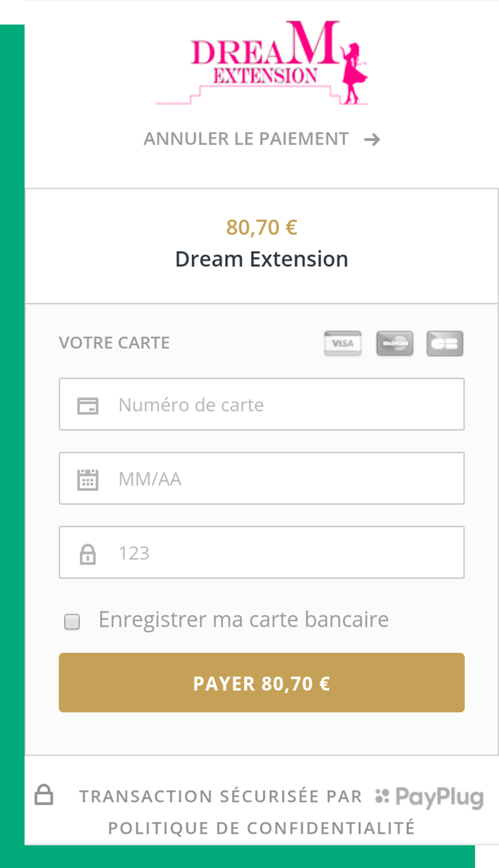Click the calendar icon beside MM/AA
Viewport: 499px width, 868px height.
click(88, 478)
